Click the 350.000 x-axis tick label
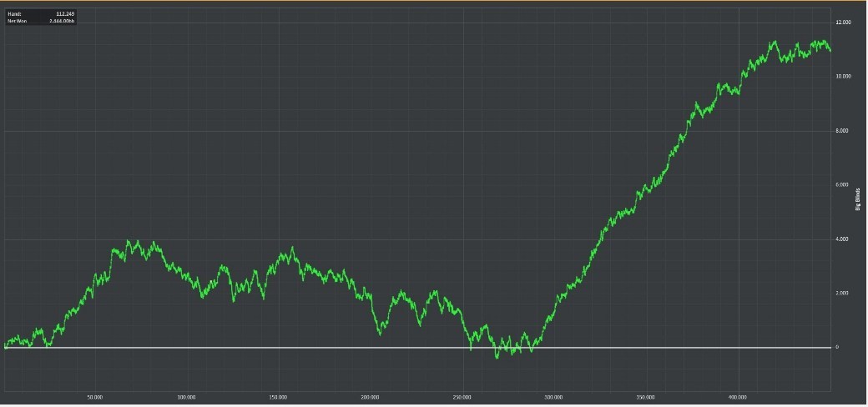 646,397
